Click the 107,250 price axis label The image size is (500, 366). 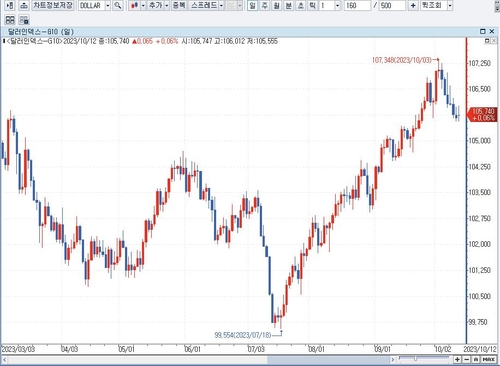pos(479,63)
